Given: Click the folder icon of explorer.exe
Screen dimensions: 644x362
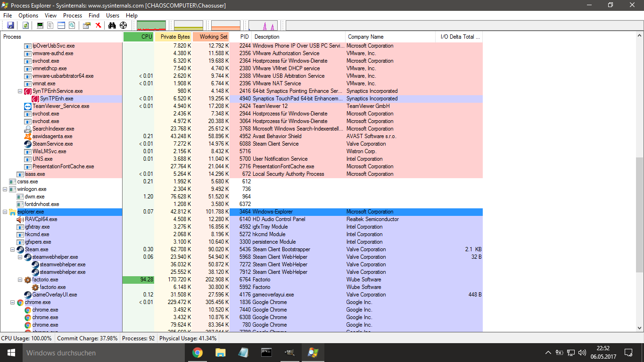Looking at the screenshot, I should pos(13,212).
